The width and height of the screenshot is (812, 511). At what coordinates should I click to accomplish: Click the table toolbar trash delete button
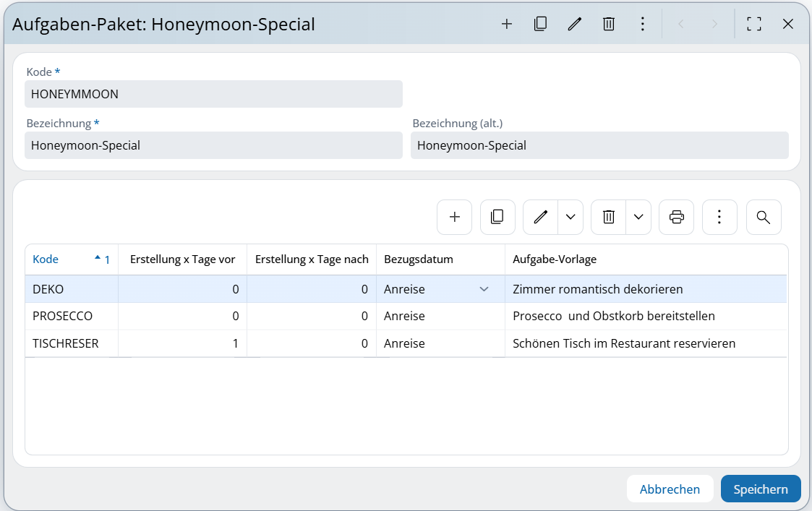(609, 217)
